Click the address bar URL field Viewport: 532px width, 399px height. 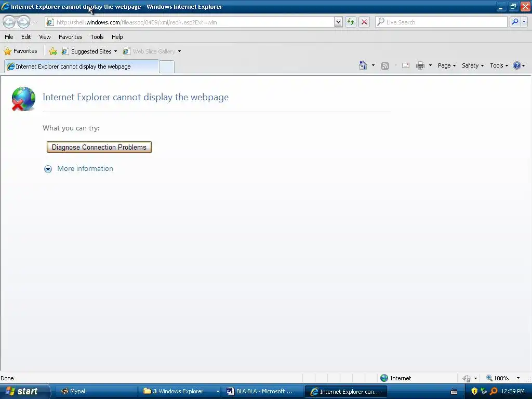pos(194,22)
